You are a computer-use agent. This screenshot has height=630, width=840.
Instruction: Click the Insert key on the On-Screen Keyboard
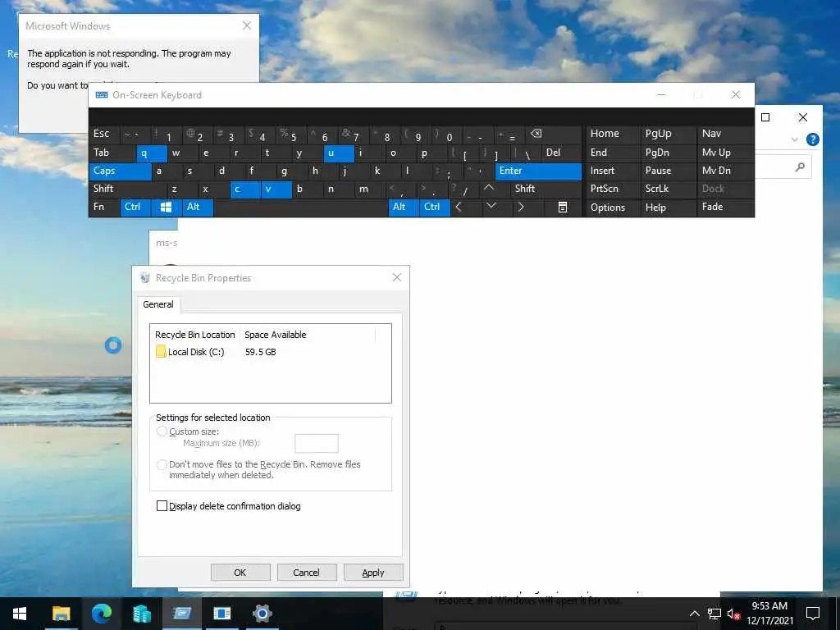pyautogui.click(x=613, y=171)
